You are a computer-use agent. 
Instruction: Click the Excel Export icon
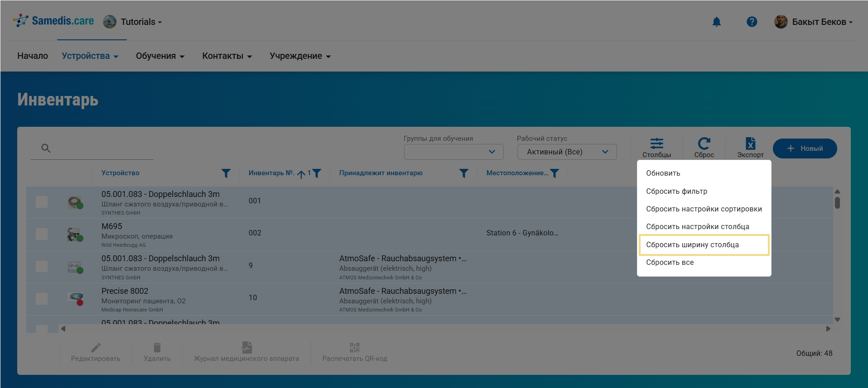pyautogui.click(x=750, y=144)
